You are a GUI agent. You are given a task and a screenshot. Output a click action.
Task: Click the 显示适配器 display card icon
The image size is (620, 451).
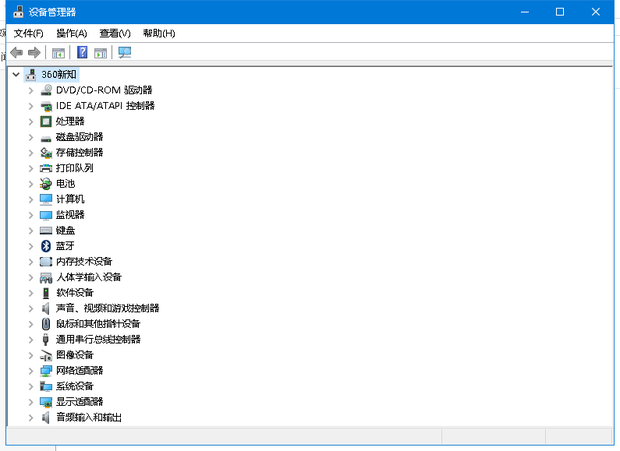(46, 402)
